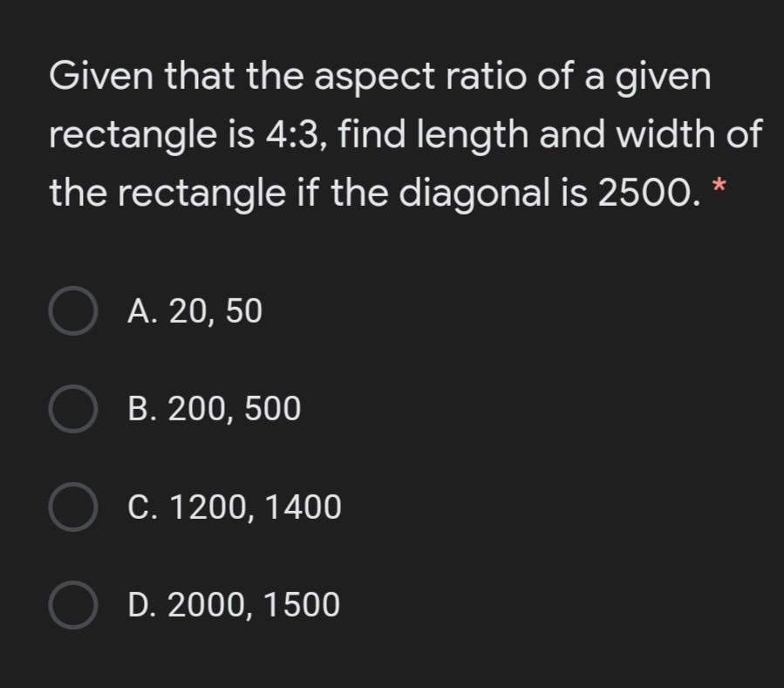Mark the radio circle beside D. 2000, 1500
The width and height of the screenshot is (784, 688).
pos(72,605)
